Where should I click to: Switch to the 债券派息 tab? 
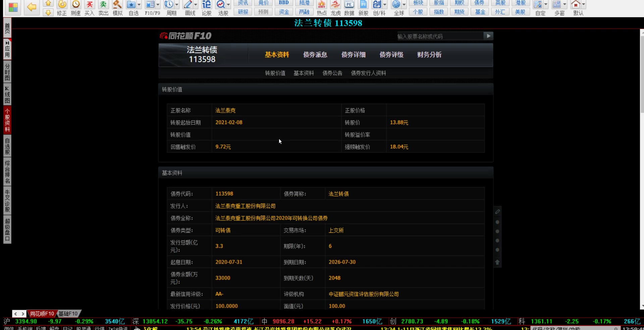[315, 55]
